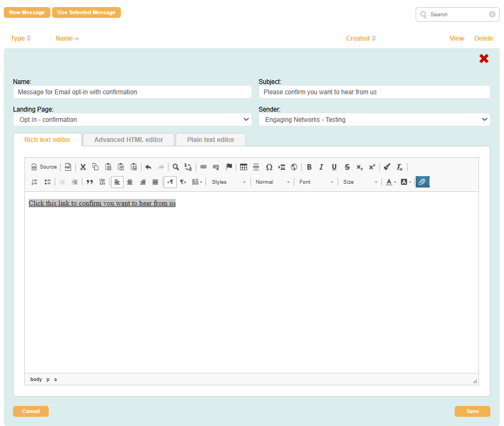504x426 pixels.
Task: Switch to Plain text editor tab
Action: 211,140
